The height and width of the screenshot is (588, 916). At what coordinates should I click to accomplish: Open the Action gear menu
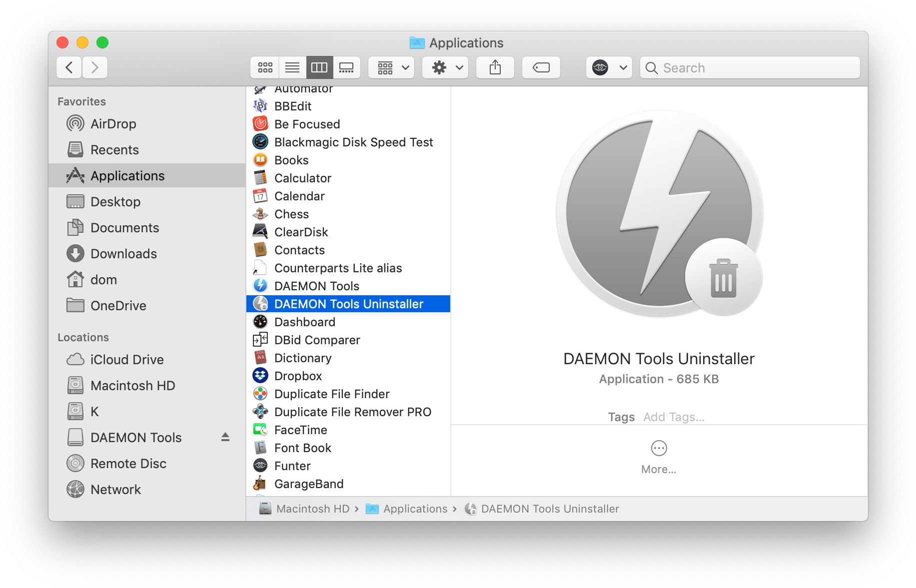(x=445, y=67)
